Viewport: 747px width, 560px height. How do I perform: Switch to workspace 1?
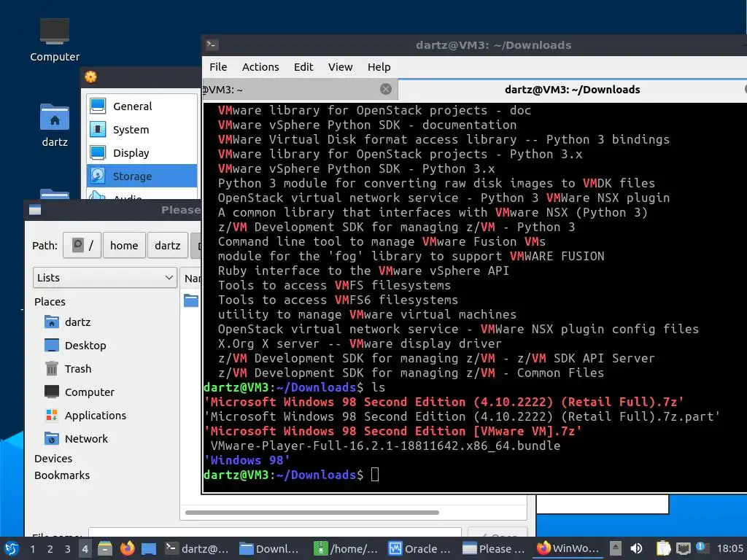[x=32, y=548]
